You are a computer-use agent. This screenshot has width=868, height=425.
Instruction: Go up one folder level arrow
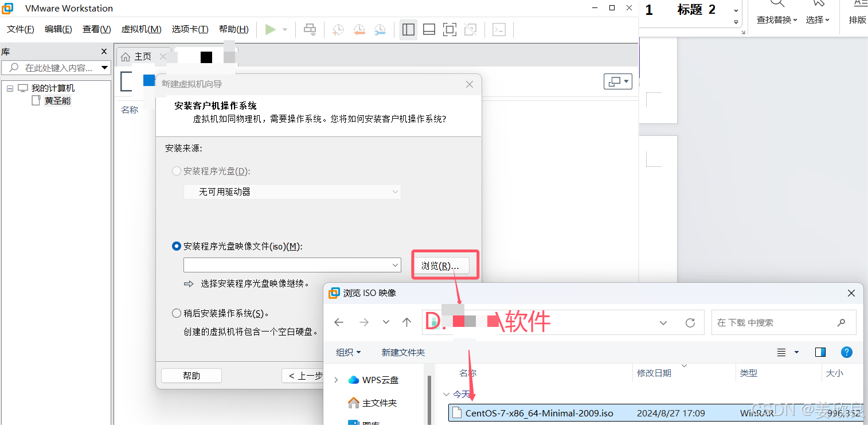pyautogui.click(x=407, y=322)
